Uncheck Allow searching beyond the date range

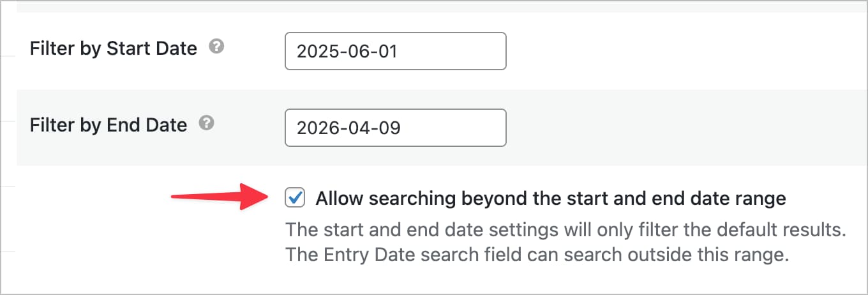296,199
